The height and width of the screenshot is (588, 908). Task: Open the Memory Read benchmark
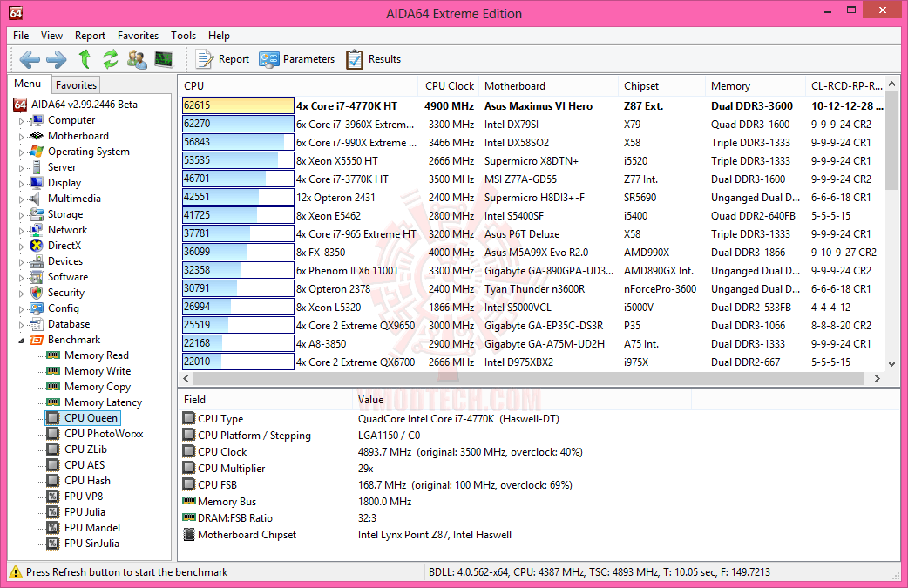coord(96,355)
